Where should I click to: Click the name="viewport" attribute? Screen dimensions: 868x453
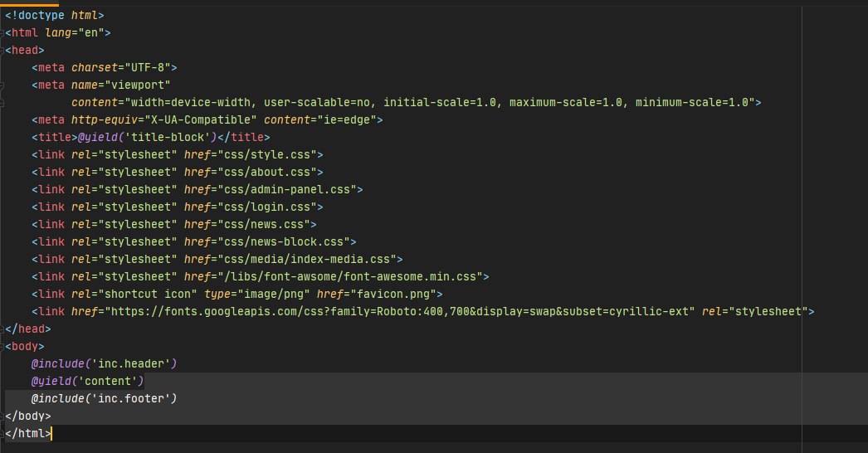point(120,85)
